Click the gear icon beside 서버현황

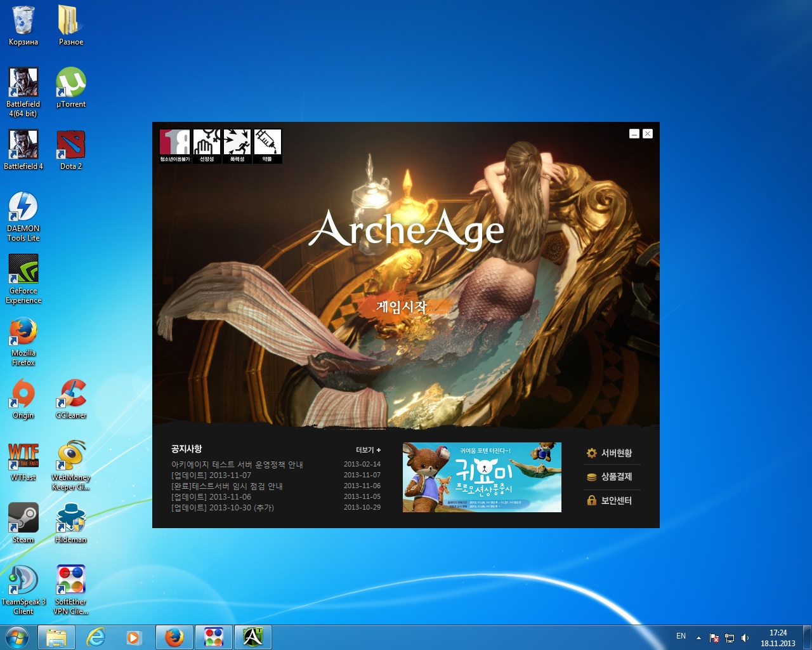592,453
